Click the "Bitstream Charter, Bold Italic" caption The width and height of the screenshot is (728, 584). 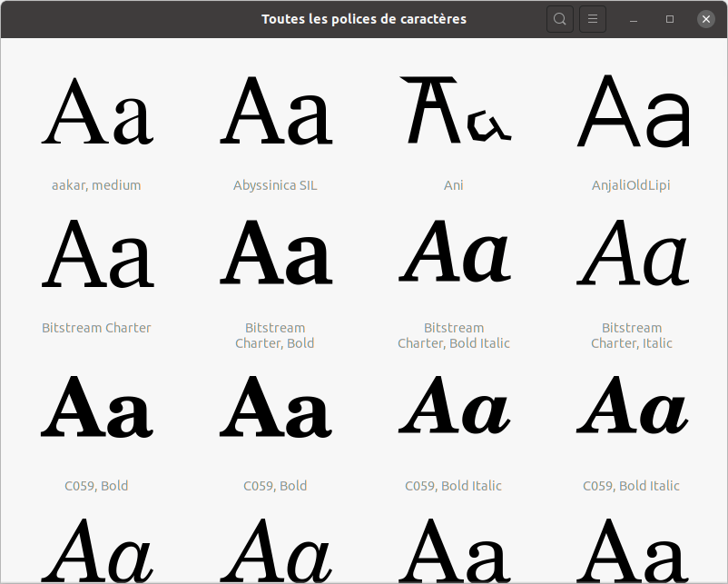(x=454, y=335)
